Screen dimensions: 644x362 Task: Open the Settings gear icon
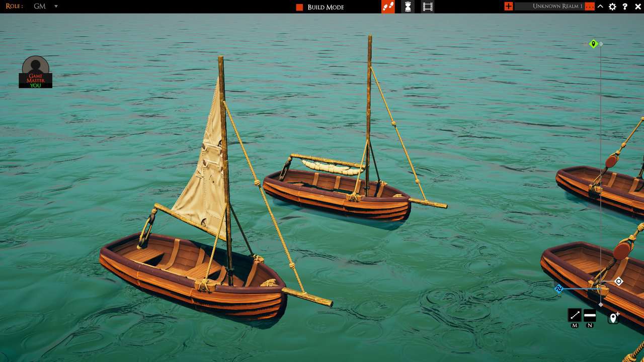(x=612, y=7)
